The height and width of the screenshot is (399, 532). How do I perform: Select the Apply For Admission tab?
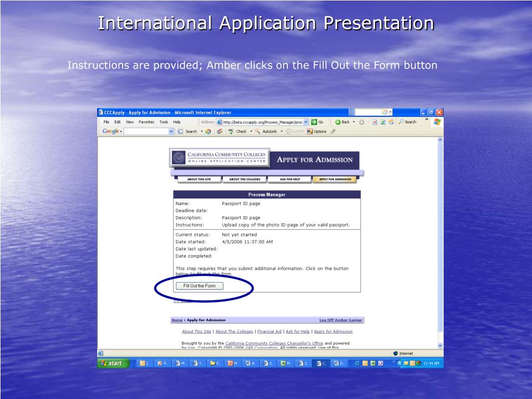pos(335,179)
